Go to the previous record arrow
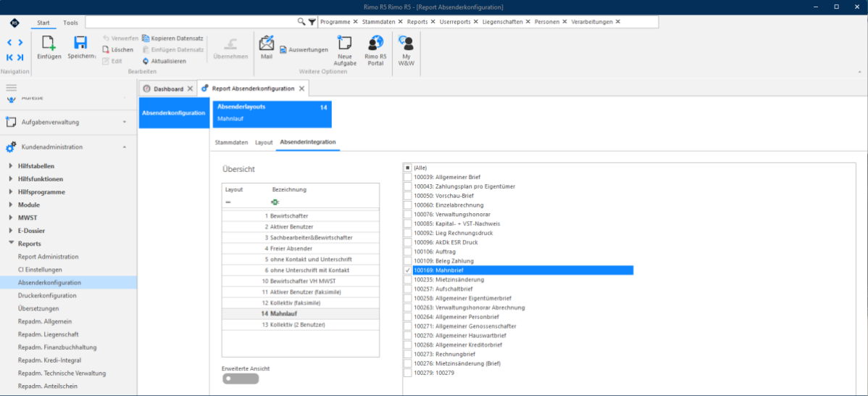The height and width of the screenshot is (396, 868). pyautogui.click(x=10, y=43)
